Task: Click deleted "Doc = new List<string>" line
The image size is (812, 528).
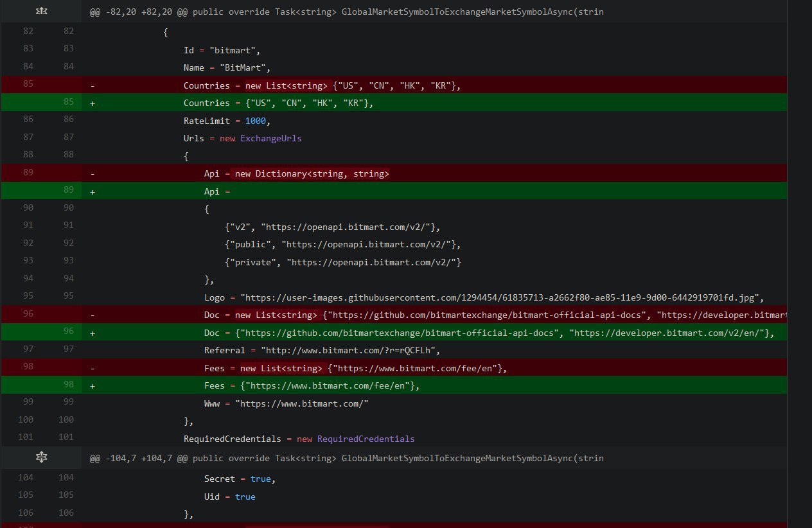Action: click(x=495, y=315)
